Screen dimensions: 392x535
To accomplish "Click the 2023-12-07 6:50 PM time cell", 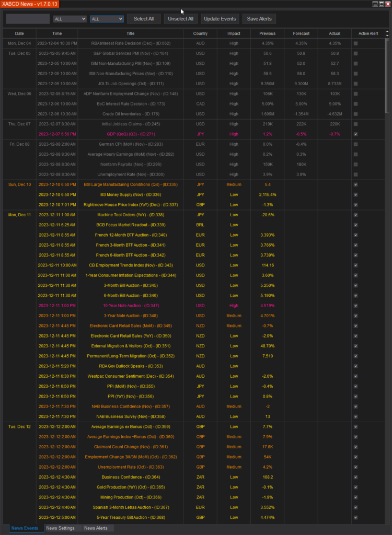I will 57,134.
